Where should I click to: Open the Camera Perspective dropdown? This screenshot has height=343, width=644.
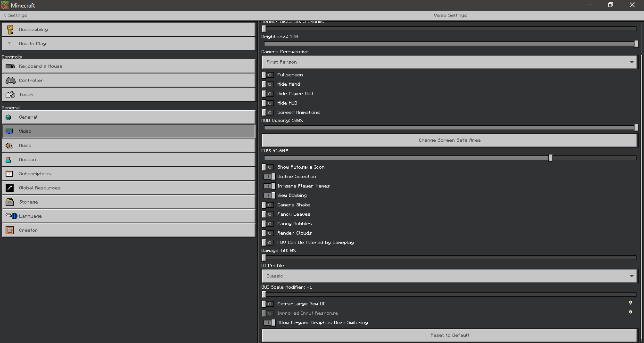coord(449,62)
